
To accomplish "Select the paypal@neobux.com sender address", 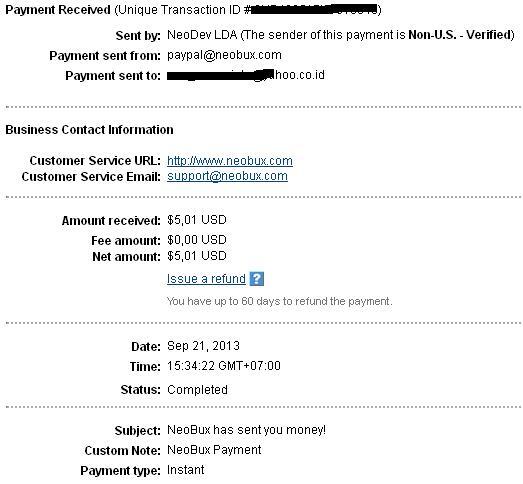I will [224, 55].
